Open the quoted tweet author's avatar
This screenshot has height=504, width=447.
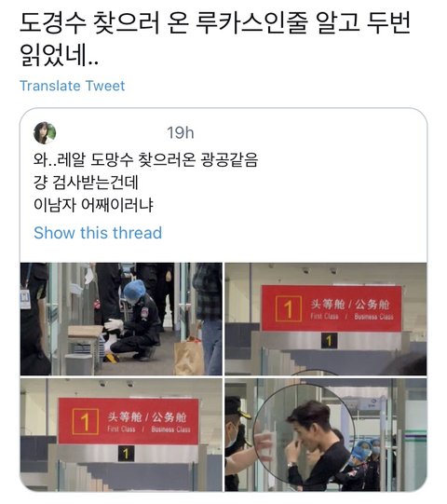point(45,132)
